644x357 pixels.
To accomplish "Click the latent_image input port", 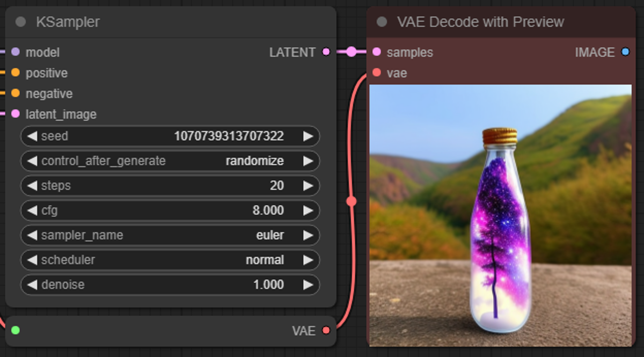I will pos(16,114).
